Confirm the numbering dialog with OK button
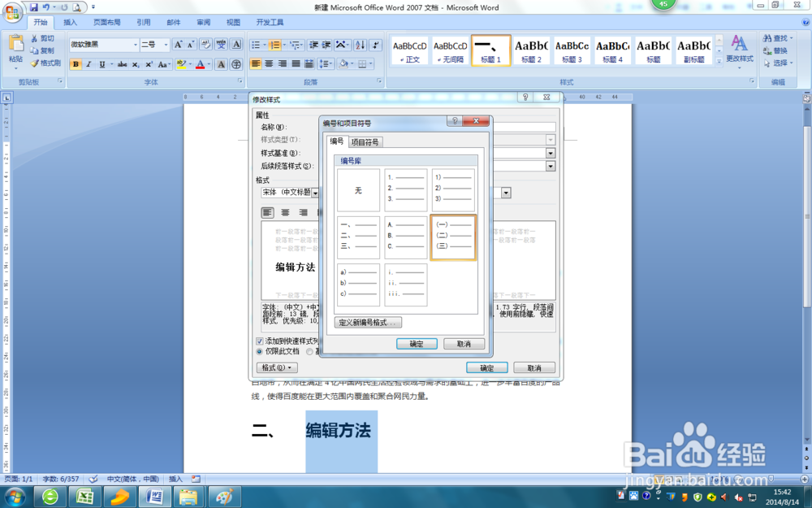 pyautogui.click(x=417, y=344)
